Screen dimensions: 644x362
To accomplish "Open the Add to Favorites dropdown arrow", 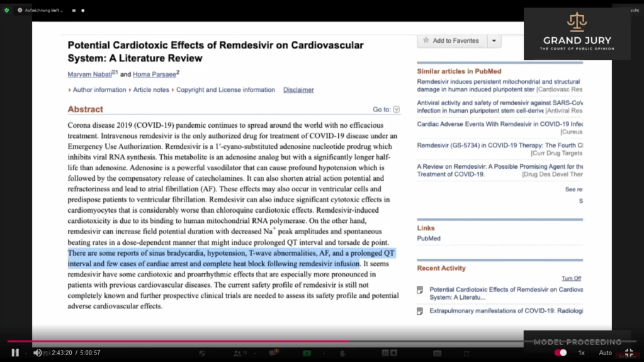I will tap(494, 41).
